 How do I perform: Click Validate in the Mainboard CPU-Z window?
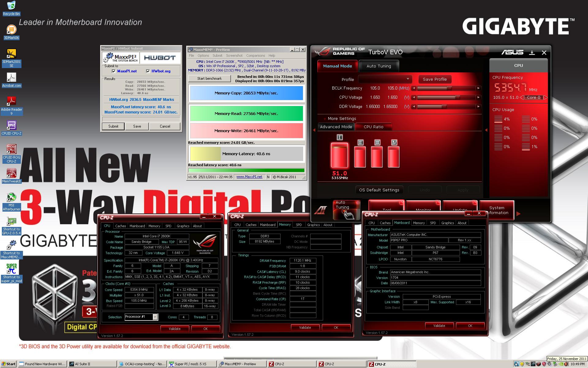(439, 326)
